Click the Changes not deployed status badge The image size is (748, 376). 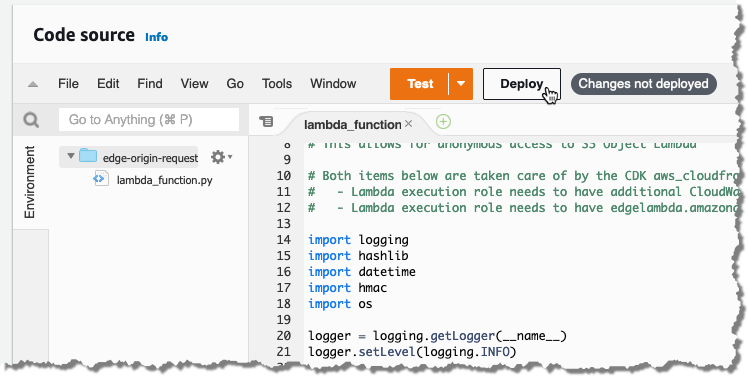(644, 84)
